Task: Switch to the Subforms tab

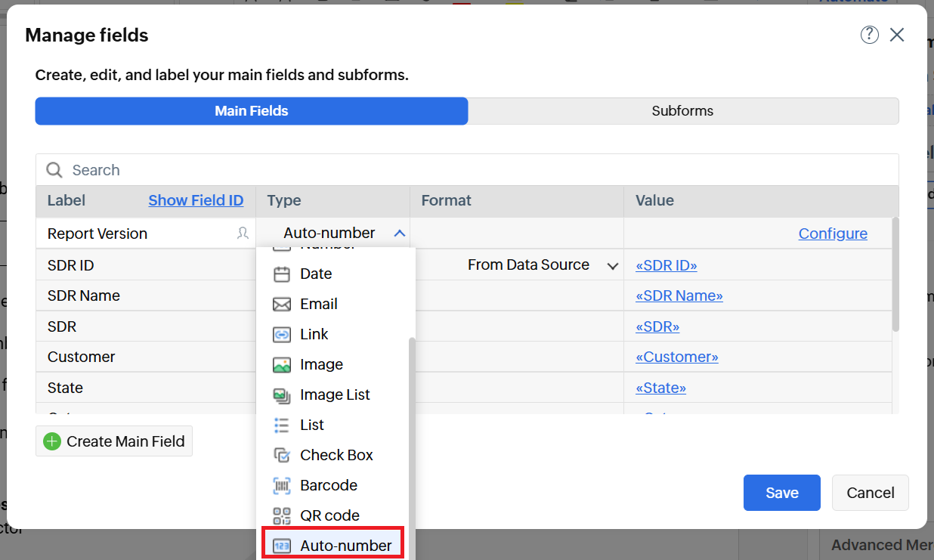Action: [x=682, y=111]
